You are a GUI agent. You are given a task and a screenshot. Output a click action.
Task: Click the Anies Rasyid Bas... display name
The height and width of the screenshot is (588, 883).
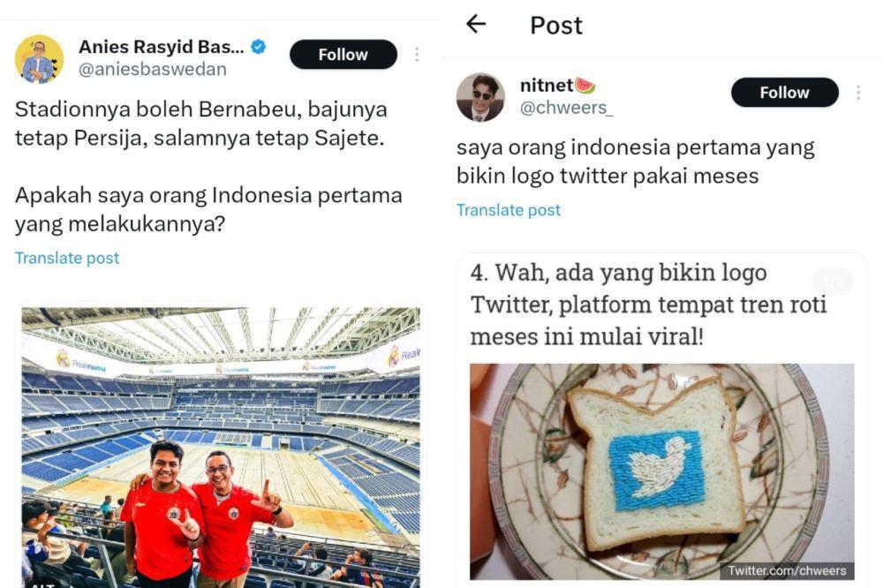(162, 47)
